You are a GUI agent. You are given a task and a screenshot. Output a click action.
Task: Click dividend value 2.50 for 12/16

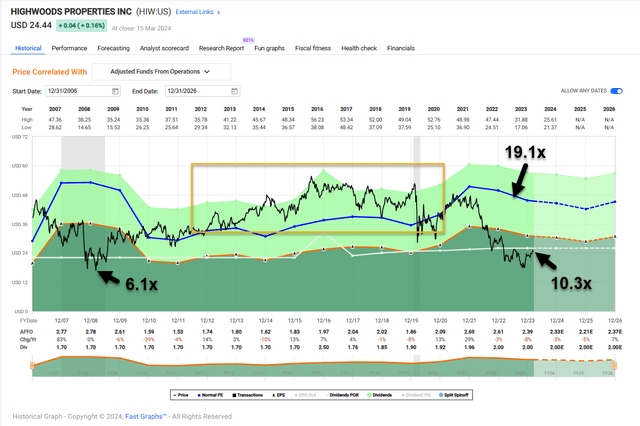[x=324, y=347]
